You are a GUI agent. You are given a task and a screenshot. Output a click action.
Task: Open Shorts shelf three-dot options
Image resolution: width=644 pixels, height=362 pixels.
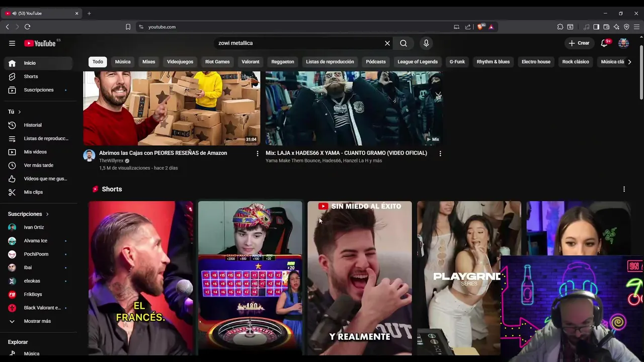pos(624,189)
